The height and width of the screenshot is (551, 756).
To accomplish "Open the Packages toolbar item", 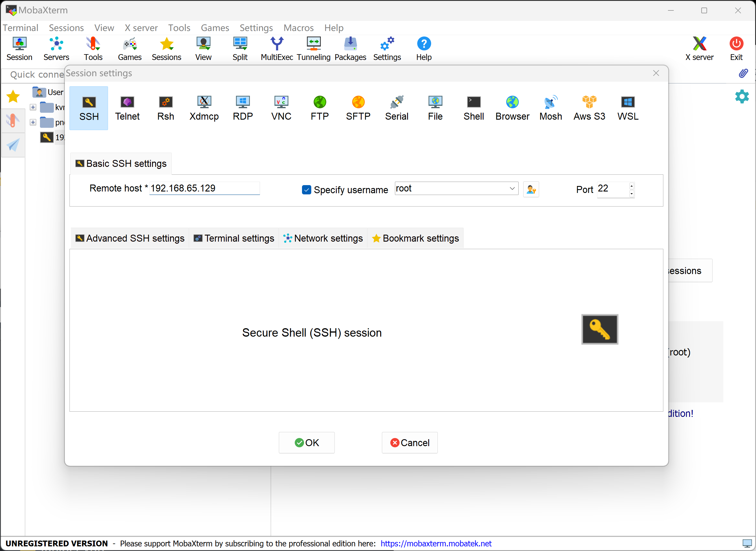I will [x=350, y=49].
